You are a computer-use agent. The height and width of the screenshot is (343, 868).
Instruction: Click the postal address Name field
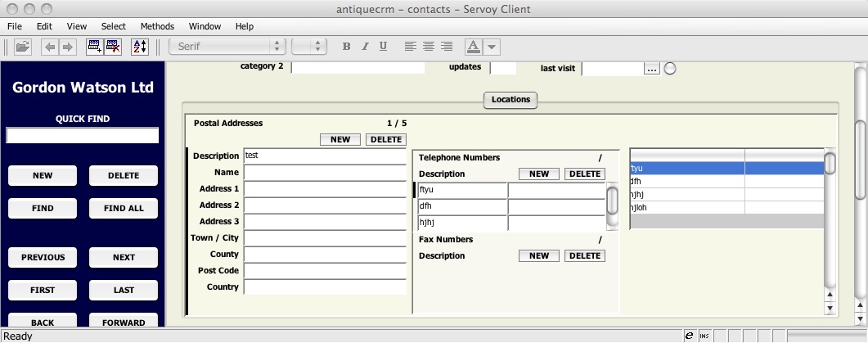(325, 173)
